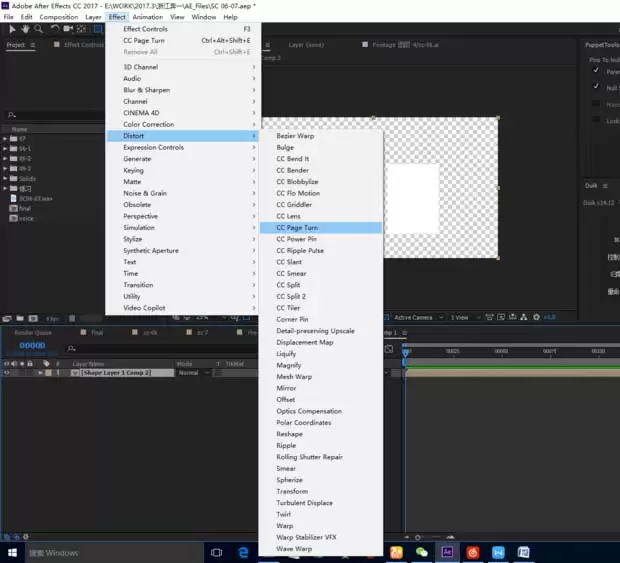Switch to the Render Queue tab

click(33, 333)
